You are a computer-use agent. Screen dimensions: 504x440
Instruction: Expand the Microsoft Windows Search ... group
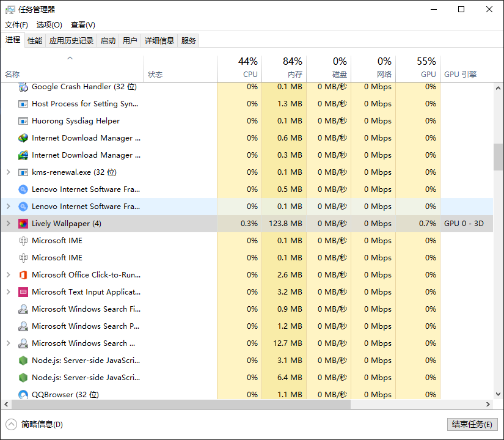point(9,343)
